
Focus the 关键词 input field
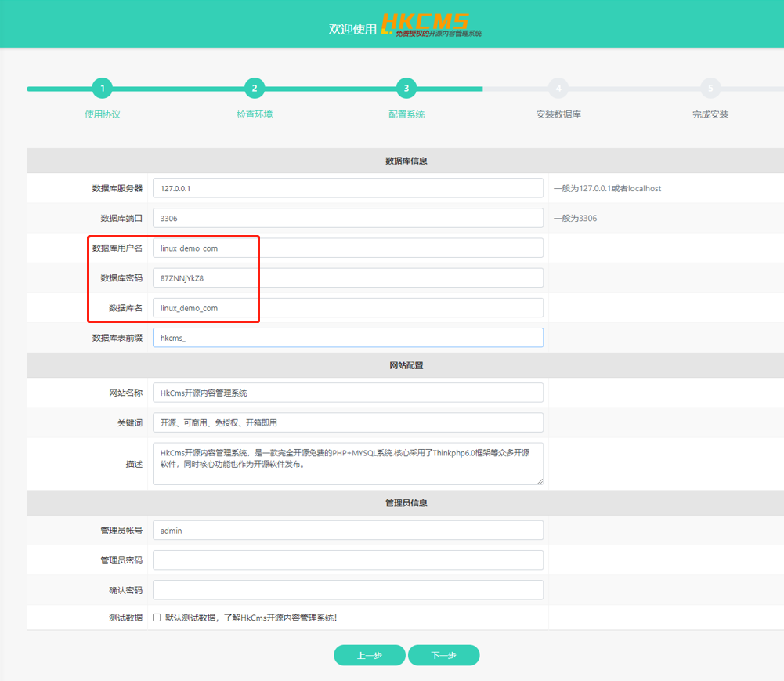click(x=348, y=423)
